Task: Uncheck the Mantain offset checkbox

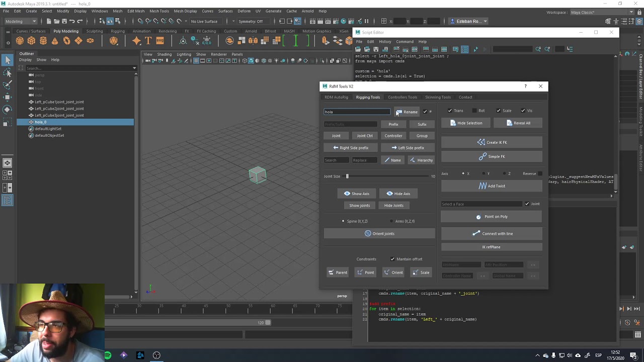Action: pos(392,259)
